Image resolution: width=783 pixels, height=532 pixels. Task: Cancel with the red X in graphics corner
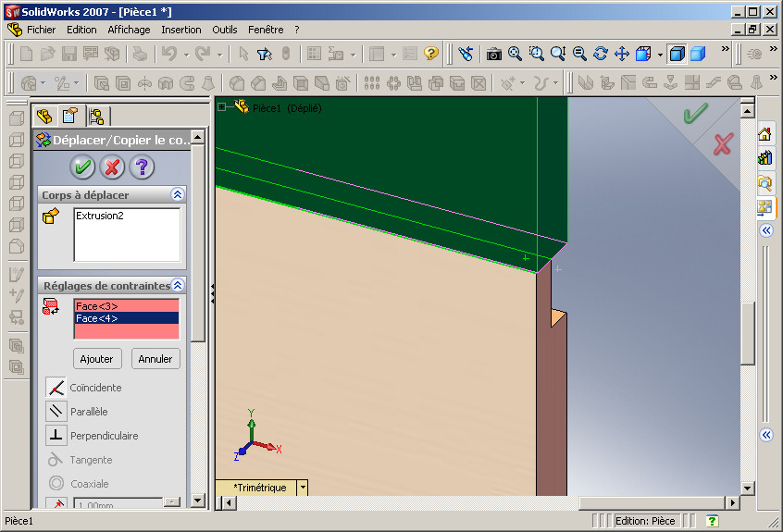[723, 144]
